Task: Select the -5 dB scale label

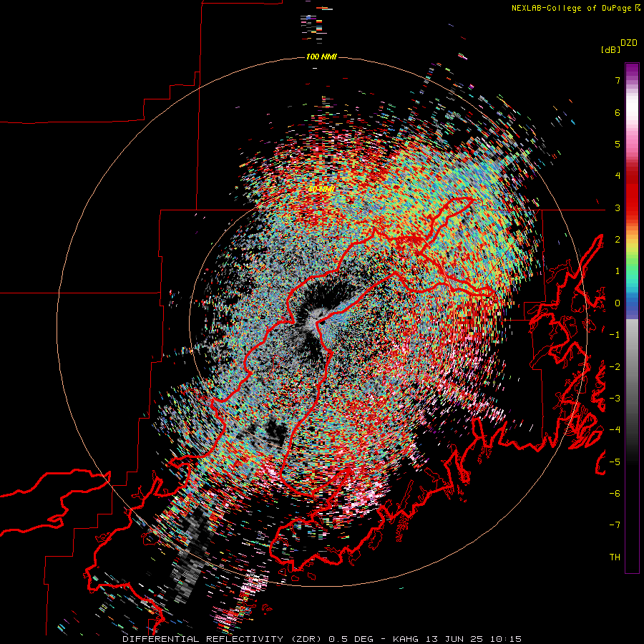Action: (x=615, y=462)
